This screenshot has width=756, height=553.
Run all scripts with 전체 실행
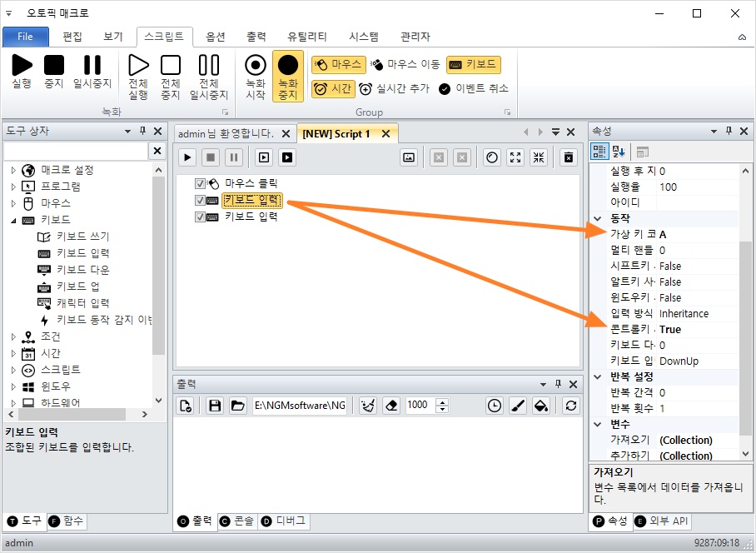click(x=138, y=77)
